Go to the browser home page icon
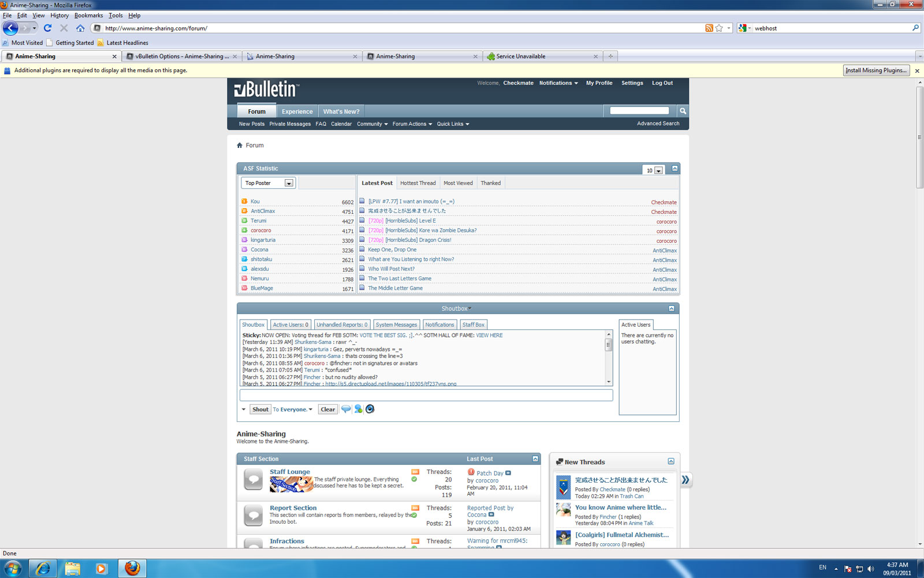This screenshot has height=578, width=924. pos(80,28)
